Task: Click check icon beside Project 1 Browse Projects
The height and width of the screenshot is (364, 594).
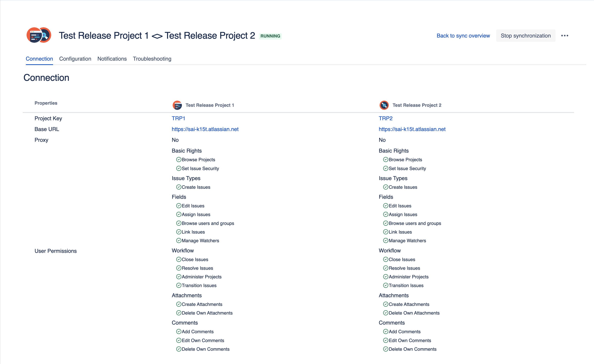Action: pyautogui.click(x=179, y=159)
